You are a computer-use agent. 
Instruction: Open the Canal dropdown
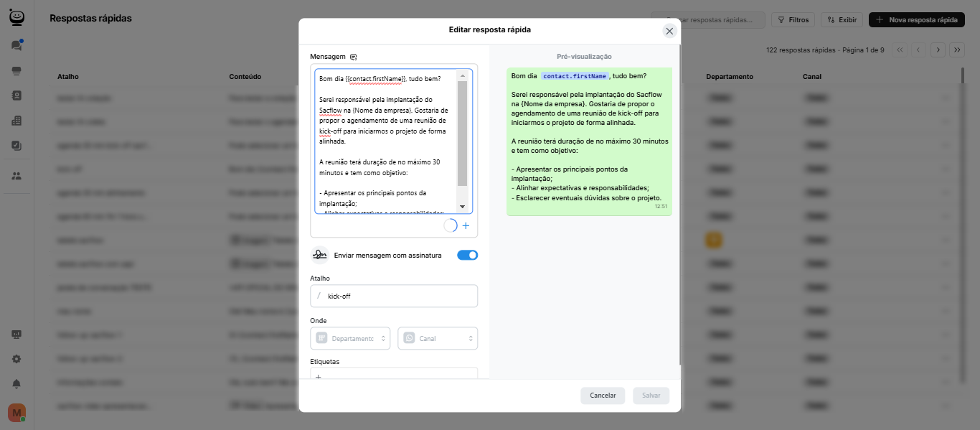(438, 338)
